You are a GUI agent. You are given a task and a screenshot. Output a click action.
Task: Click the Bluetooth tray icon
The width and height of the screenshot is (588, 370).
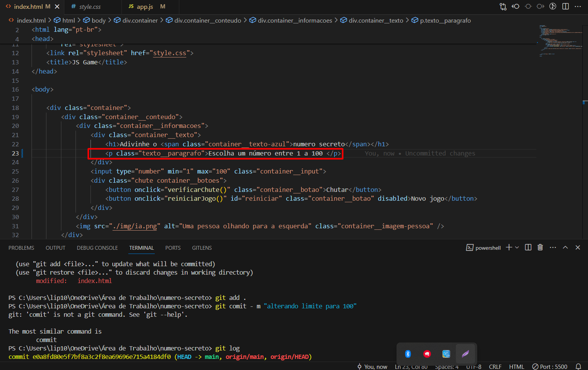[408, 354]
